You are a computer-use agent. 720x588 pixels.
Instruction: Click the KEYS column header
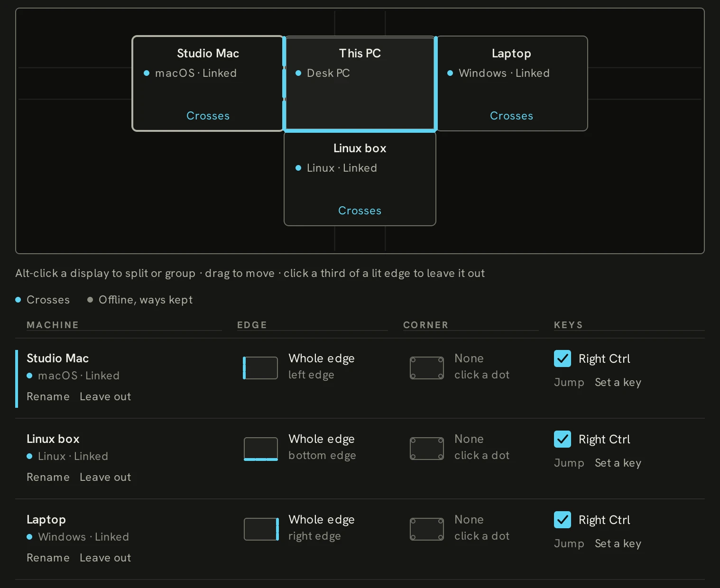click(x=568, y=325)
